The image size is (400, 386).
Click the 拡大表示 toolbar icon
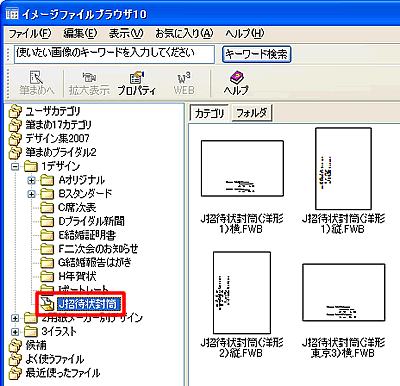click(89, 77)
